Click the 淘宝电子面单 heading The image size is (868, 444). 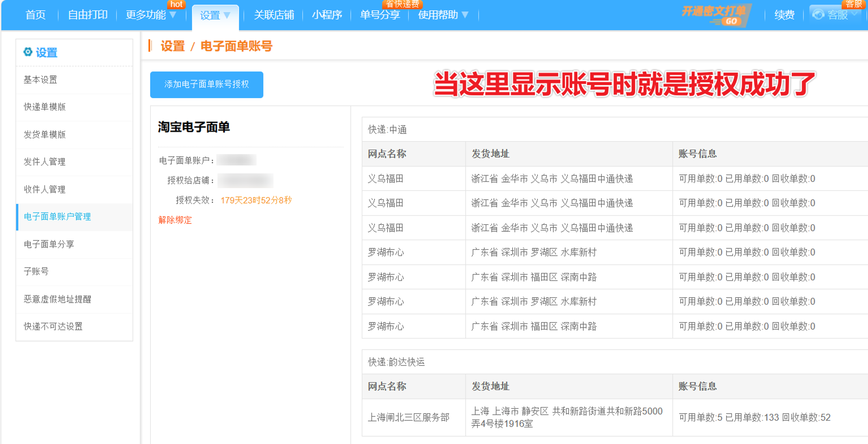[194, 127]
